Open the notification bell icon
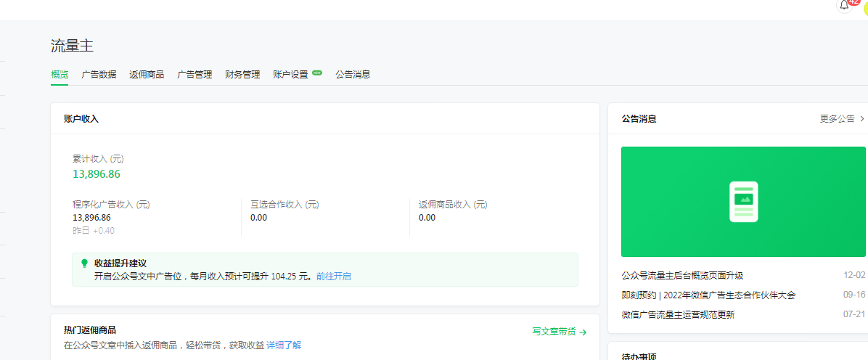Image resolution: width=868 pixels, height=360 pixels. pos(844,5)
